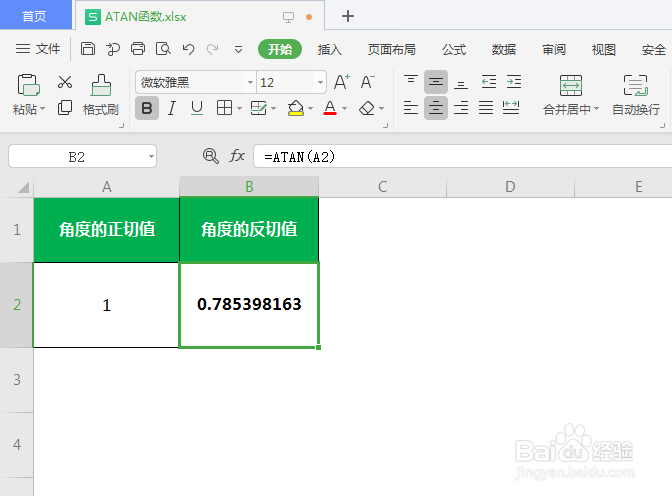Image resolution: width=672 pixels, height=496 pixels.
Task: Open the File menu
Action: click(38, 49)
